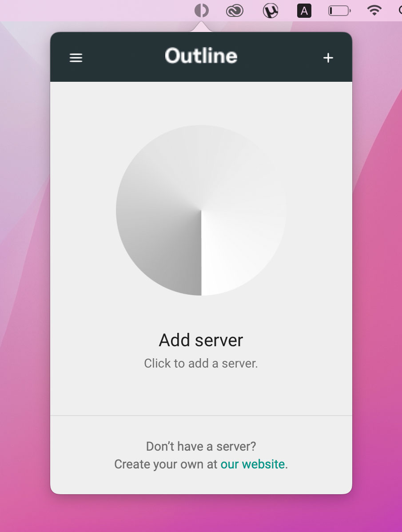Click the plus icon to add server
Screen dimensions: 402x532
pos(328,58)
